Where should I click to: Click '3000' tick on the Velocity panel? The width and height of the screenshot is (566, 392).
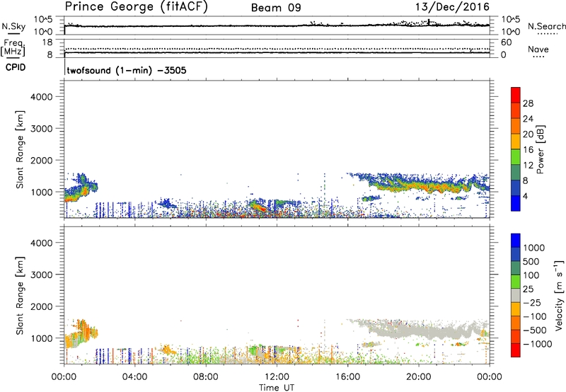point(41,275)
